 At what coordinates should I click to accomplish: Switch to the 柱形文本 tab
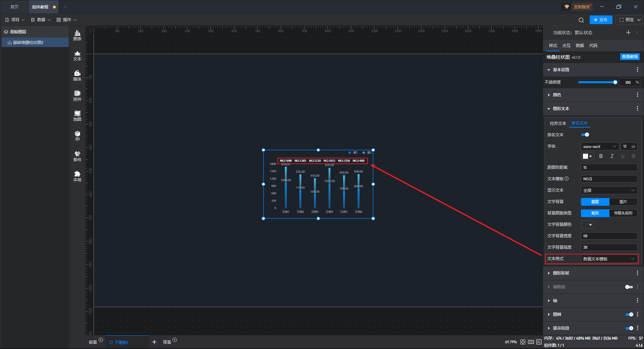558,123
